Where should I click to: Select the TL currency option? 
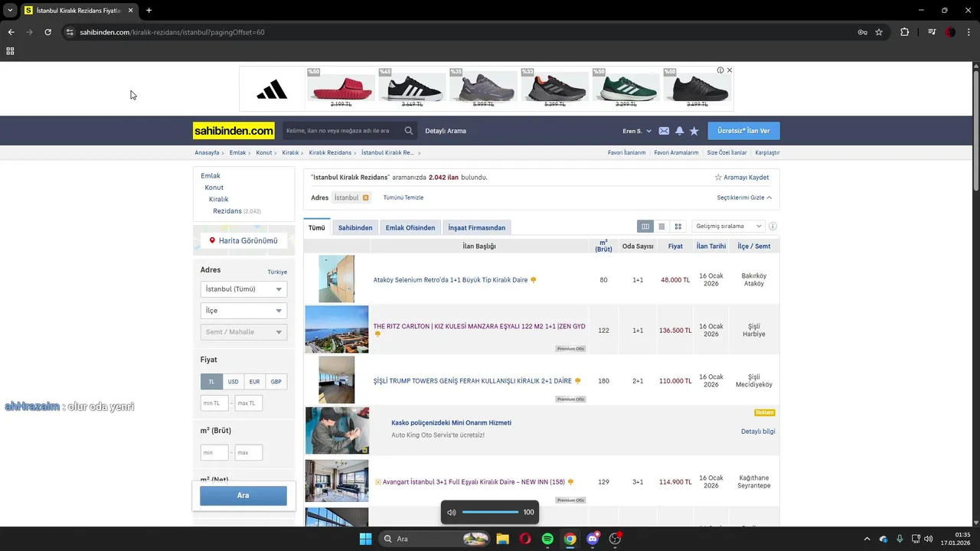click(211, 382)
